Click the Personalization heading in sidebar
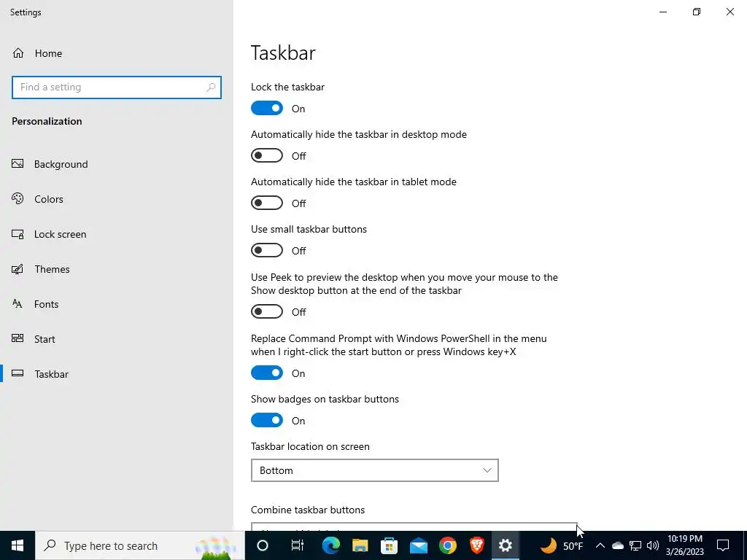Screen dimensions: 747x560 click(47, 121)
